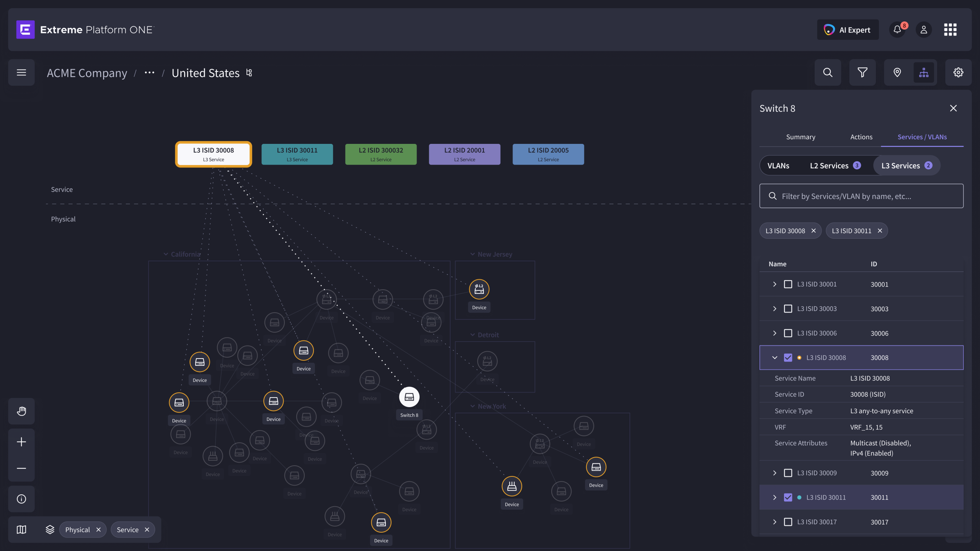The image size is (980, 551).
Task: Zoom in with the plus icon
Action: click(x=21, y=442)
